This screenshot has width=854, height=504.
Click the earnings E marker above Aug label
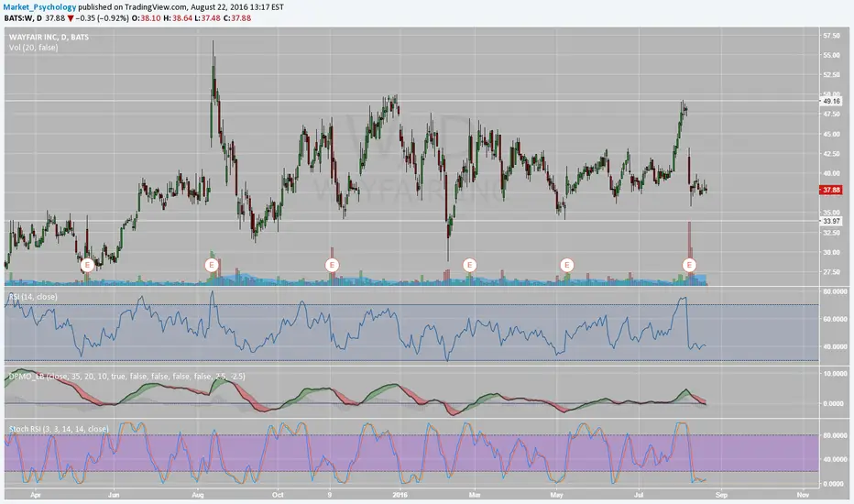coord(212,266)
